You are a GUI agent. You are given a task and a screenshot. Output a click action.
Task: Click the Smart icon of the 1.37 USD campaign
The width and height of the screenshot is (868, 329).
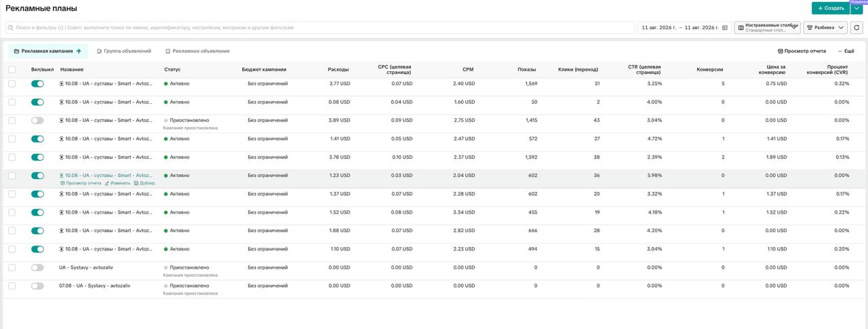(62, 193)
